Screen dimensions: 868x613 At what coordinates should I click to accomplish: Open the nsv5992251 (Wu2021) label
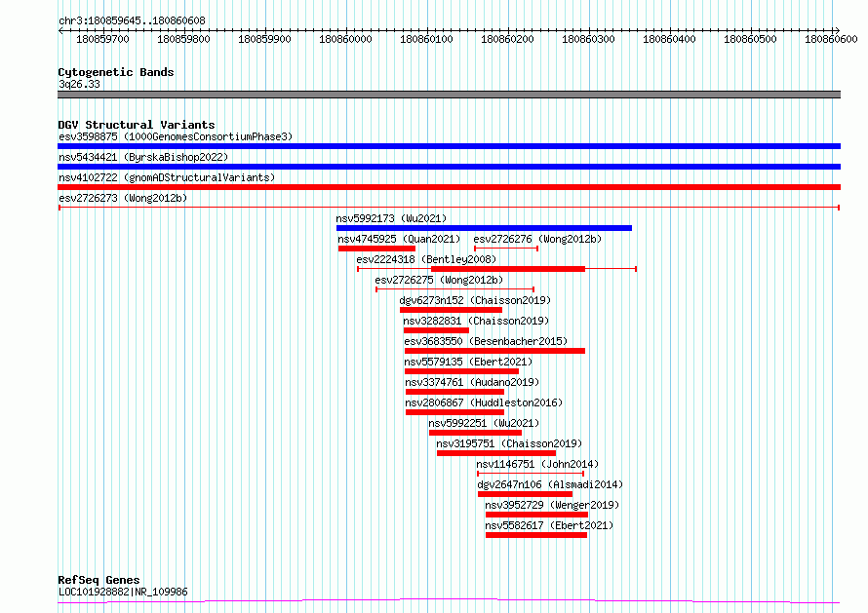click(484, 423)
